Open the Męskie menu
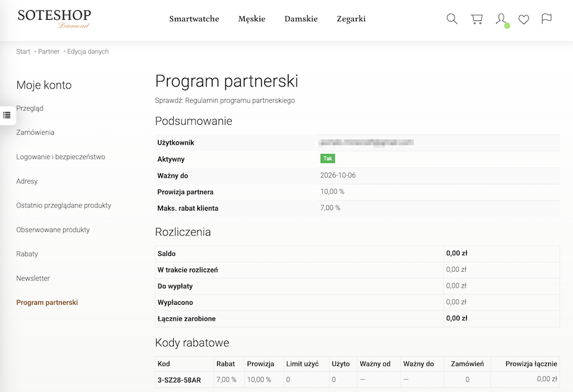 point(251,19)
